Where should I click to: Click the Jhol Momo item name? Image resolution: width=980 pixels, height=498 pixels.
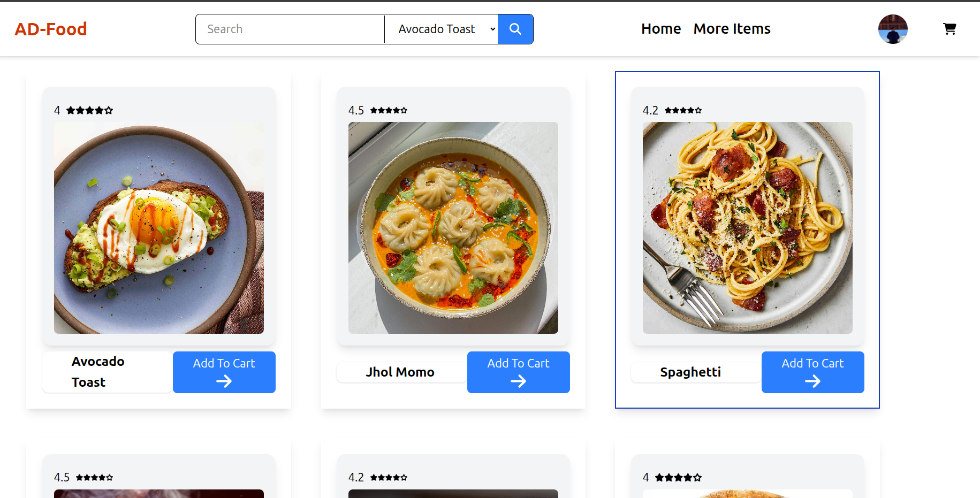click(400, 372)
